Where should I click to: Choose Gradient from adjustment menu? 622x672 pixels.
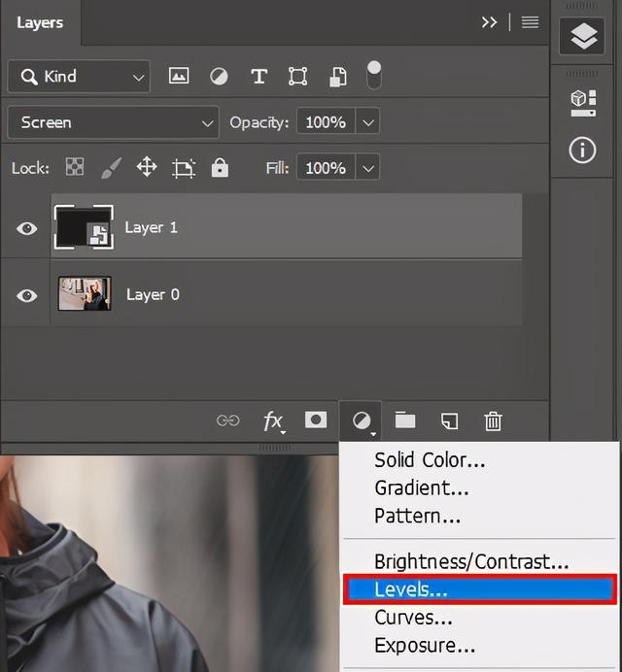point(422,488)
